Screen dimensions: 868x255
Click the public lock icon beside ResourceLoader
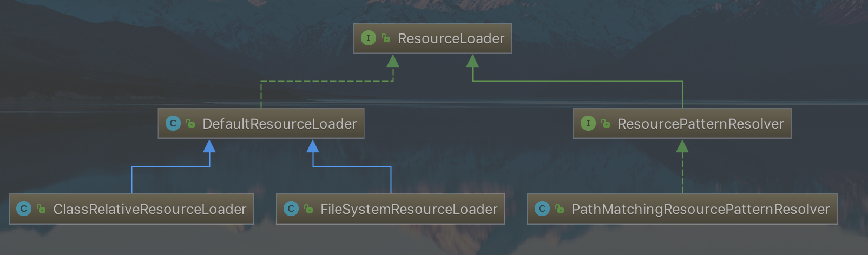click(386, 38)
